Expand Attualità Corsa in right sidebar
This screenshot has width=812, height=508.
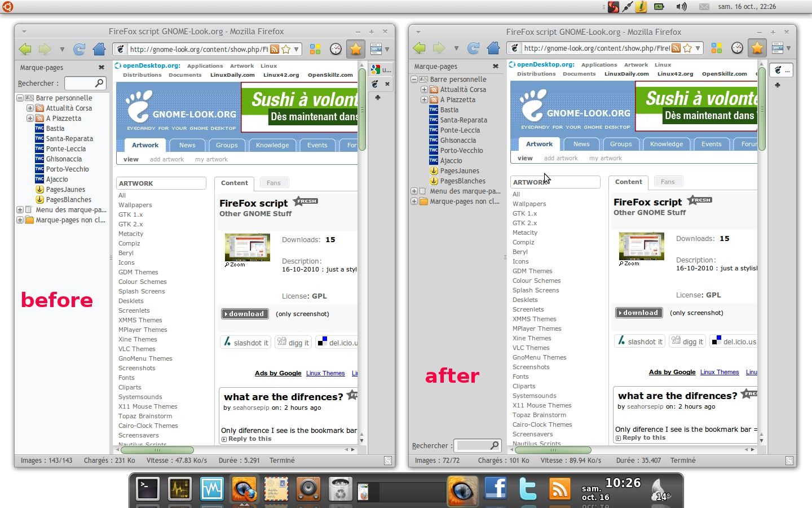pyautogui.click(x=424, y=89)
